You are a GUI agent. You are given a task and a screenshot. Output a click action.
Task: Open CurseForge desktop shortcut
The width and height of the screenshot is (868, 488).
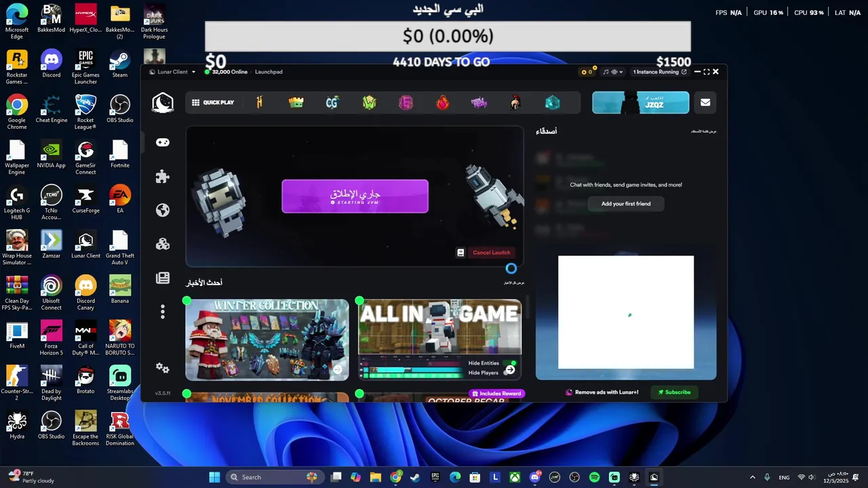pos(85,200)
